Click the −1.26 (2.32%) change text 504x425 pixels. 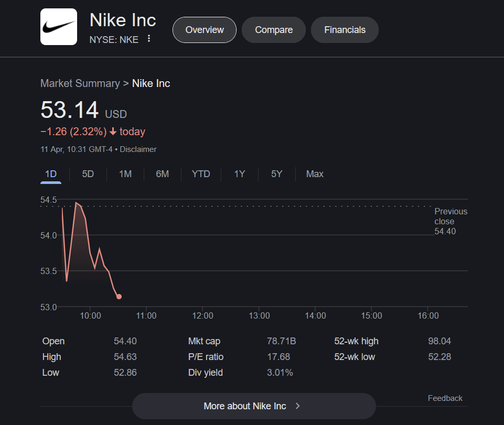73,132
